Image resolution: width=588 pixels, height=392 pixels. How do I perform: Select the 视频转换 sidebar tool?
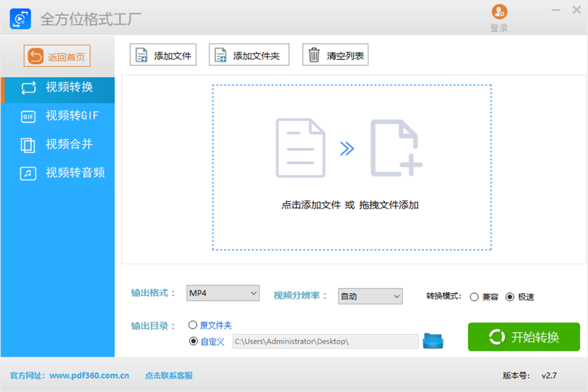click(57, 89)
